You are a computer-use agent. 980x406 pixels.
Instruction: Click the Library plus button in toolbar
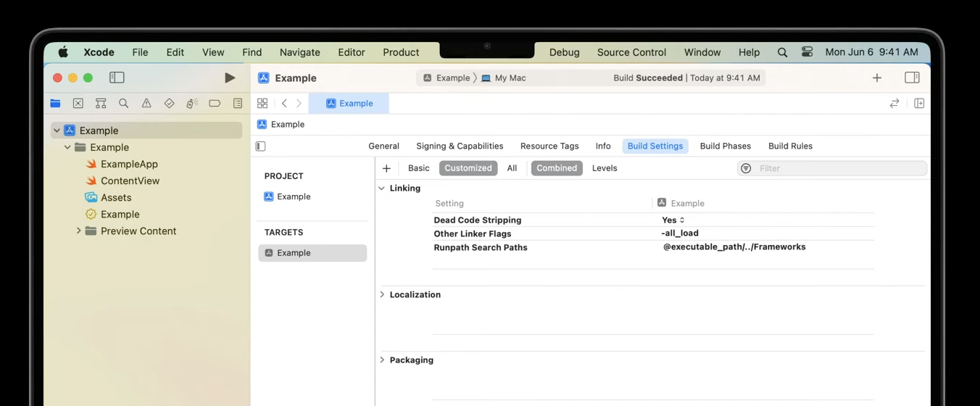coord(877,78)
